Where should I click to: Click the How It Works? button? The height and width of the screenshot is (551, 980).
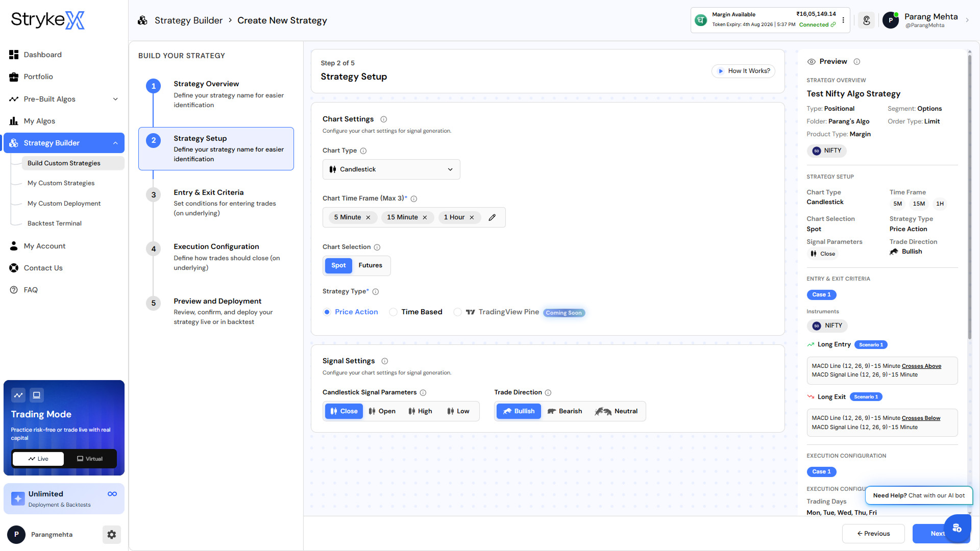click(x=743, y=71)
